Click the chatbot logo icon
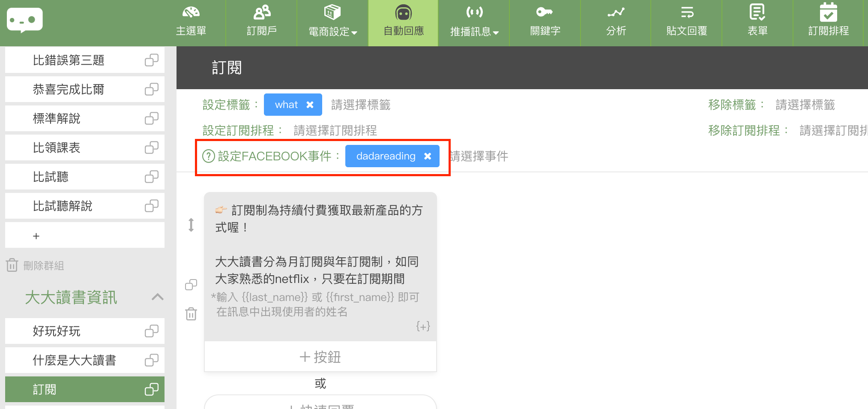The height and width of the screenshot is (409, 868). click(x=25, y=20)
